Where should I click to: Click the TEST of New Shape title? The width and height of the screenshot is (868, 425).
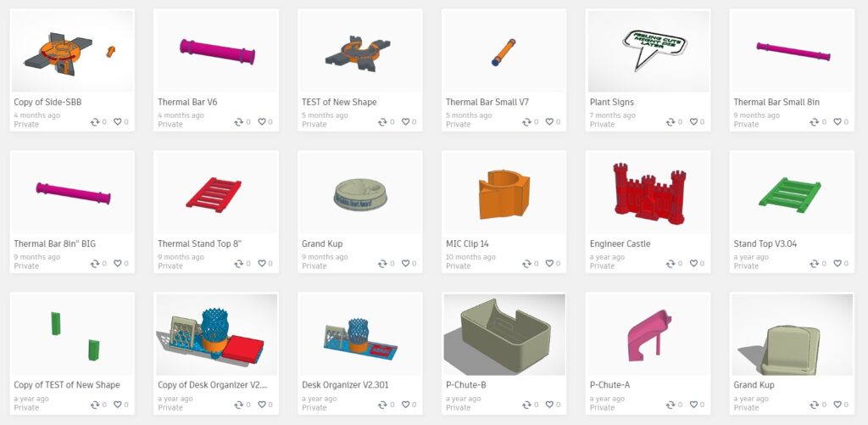[x=339, y=102]
